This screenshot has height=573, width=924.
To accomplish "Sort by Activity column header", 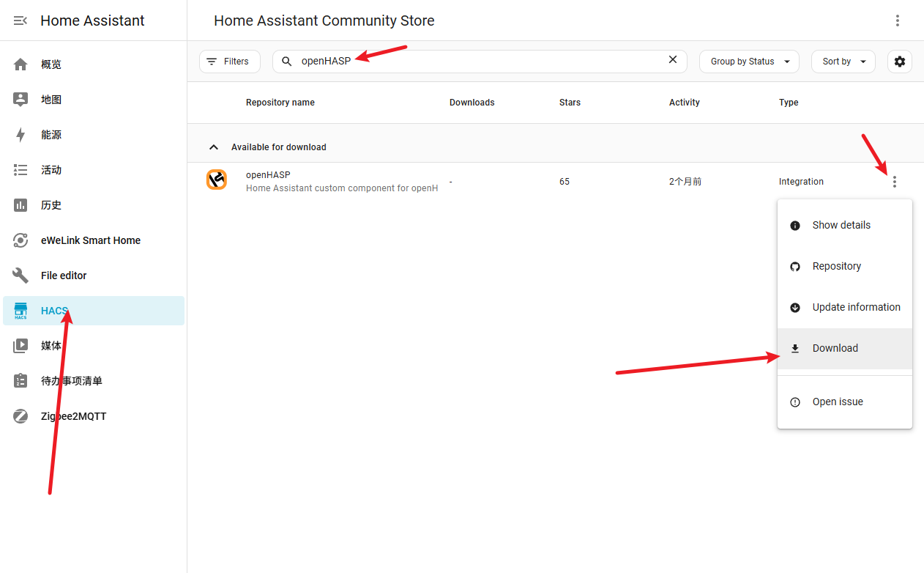I will coord(685,103).
